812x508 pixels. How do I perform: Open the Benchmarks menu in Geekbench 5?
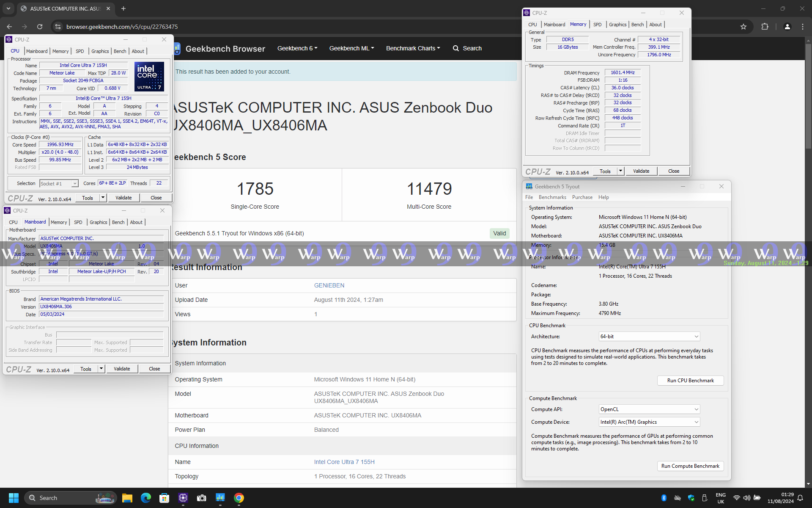(552, 197)
